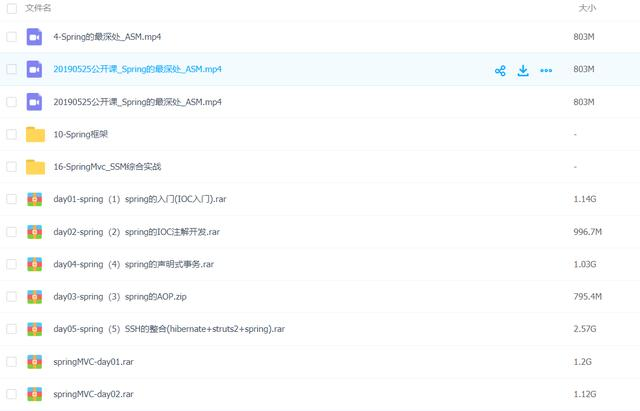Open file name 4-Spring的最深处_ASM.mp4

[x=107, y=37]
